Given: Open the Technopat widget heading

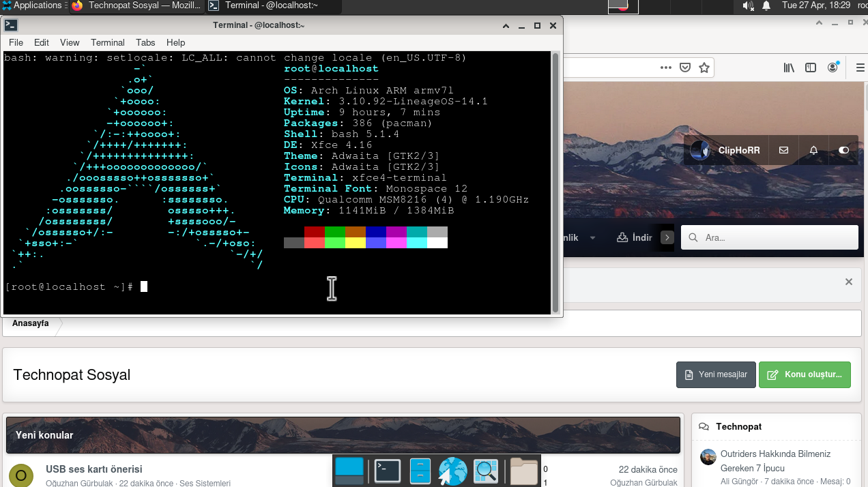Looking at the screenshot, I should tap(738, 426).
